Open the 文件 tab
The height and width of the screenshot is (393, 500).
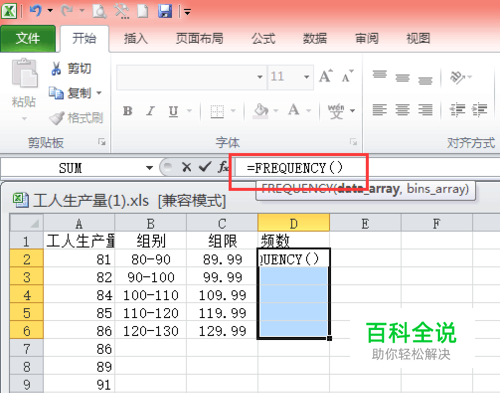click(x=28, y=39)
